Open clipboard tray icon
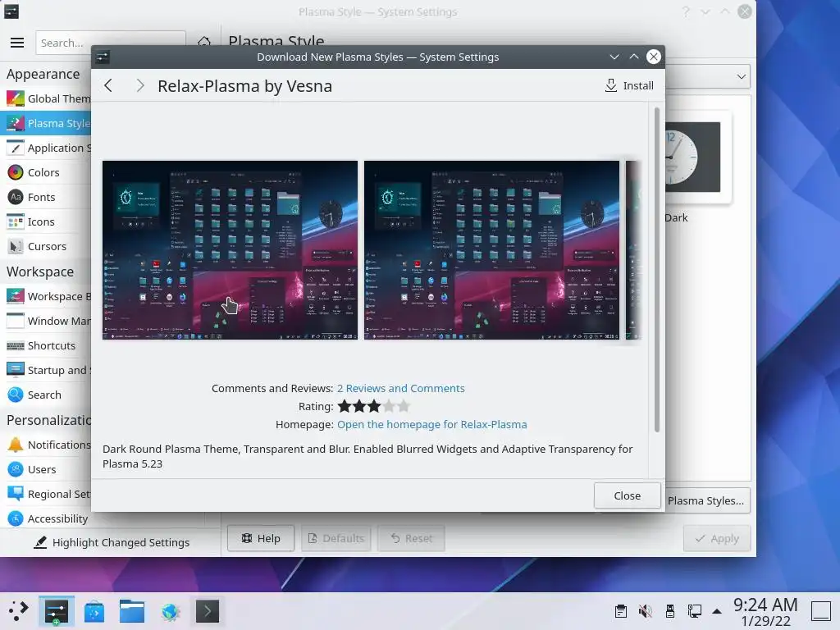The width and height of the screenshot is (840, 630). pyautogui.click(x=621, y=611)
